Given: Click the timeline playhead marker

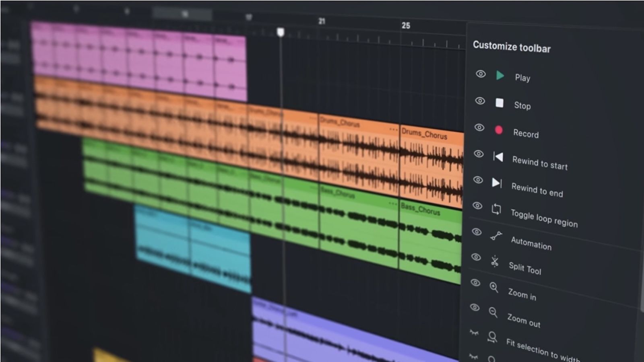Looking at the screenshot, I should pos(281,32).
